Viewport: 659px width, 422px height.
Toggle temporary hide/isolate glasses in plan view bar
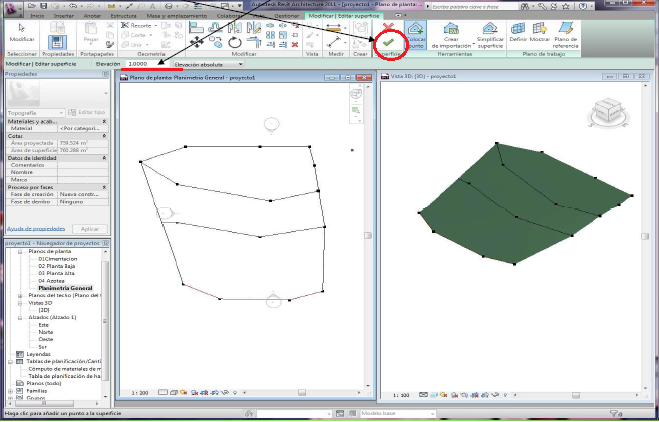(x=224, y=393)
